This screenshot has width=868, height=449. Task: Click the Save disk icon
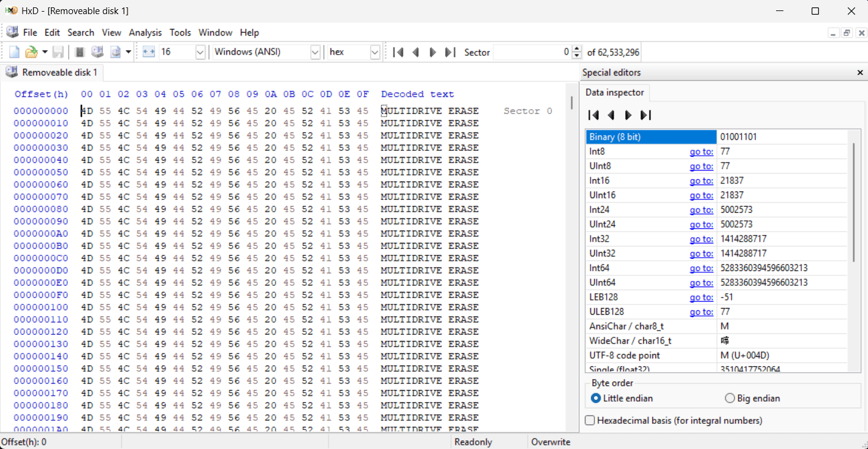pyautogui.click(x=58, y=52)
